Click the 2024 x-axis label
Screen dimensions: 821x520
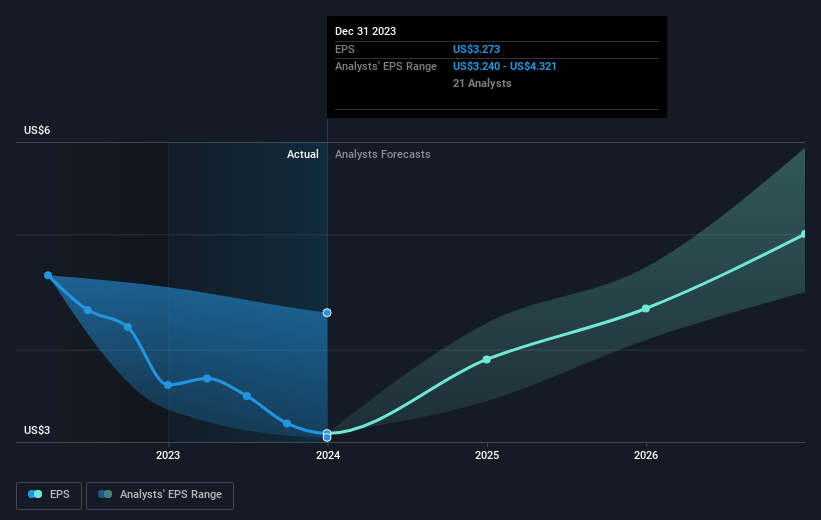tap(328, 455)
